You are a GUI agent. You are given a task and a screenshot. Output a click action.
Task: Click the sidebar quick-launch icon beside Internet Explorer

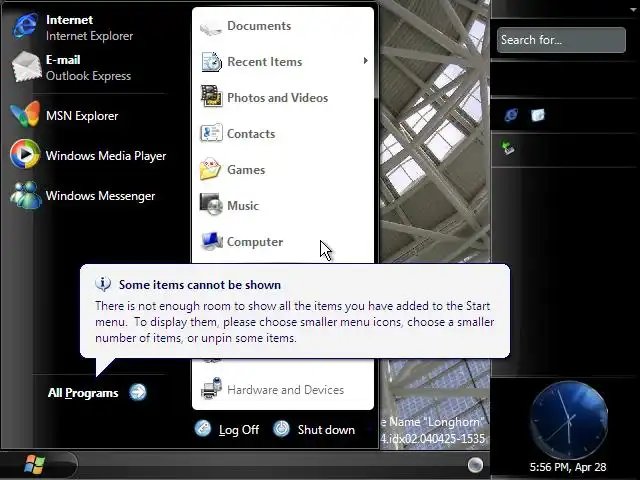[x=538, y=116]
